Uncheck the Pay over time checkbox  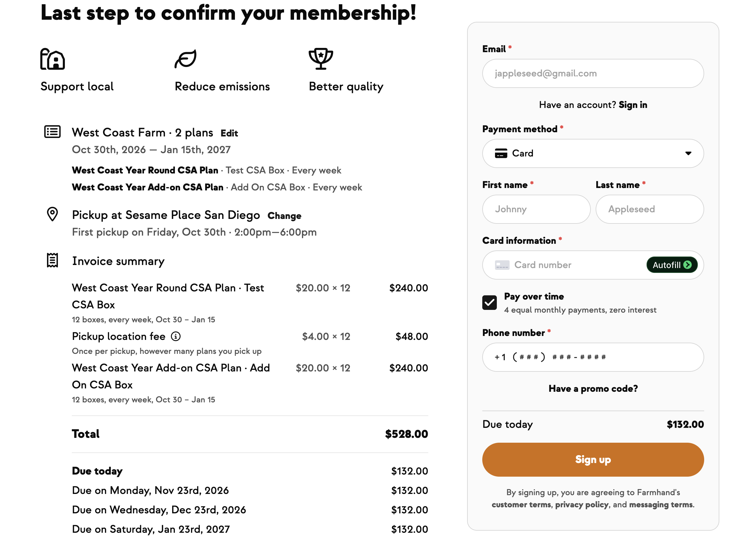[489, 303]
